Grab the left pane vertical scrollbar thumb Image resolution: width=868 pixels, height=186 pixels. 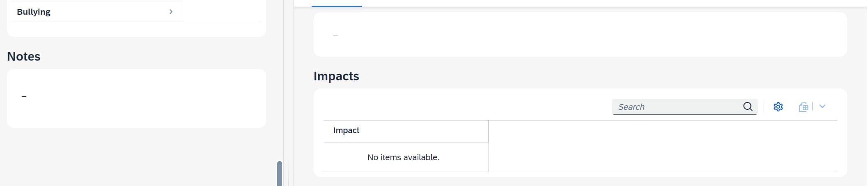tap(280, 174)
